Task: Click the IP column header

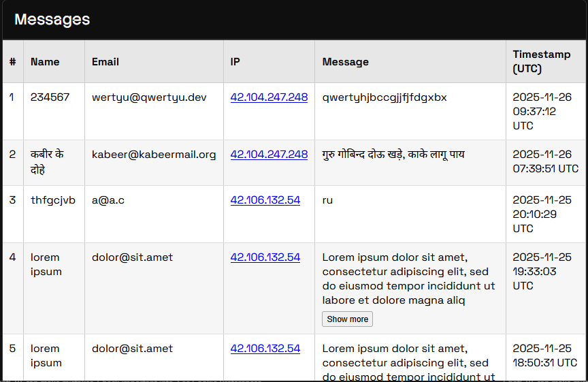Action: 235,62
